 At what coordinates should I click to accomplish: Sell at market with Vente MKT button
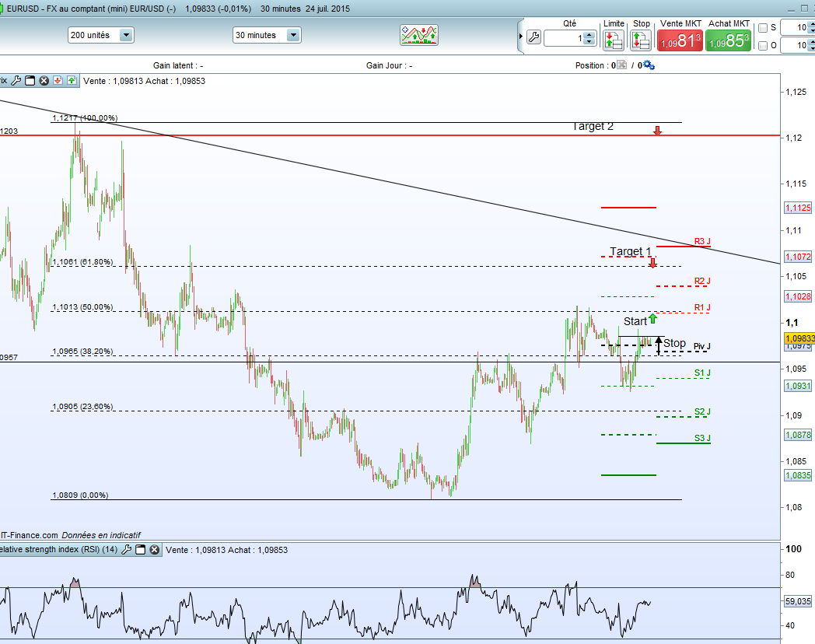click(680, 40)
